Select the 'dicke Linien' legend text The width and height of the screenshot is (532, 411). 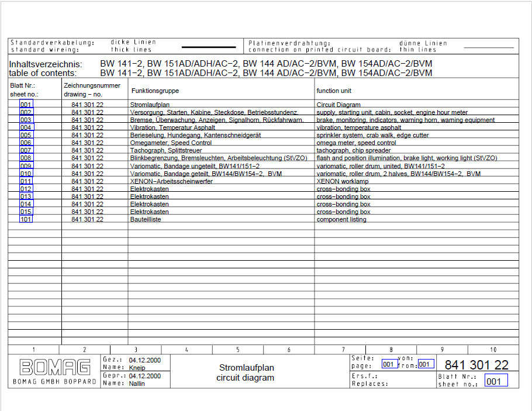(133, 42)
